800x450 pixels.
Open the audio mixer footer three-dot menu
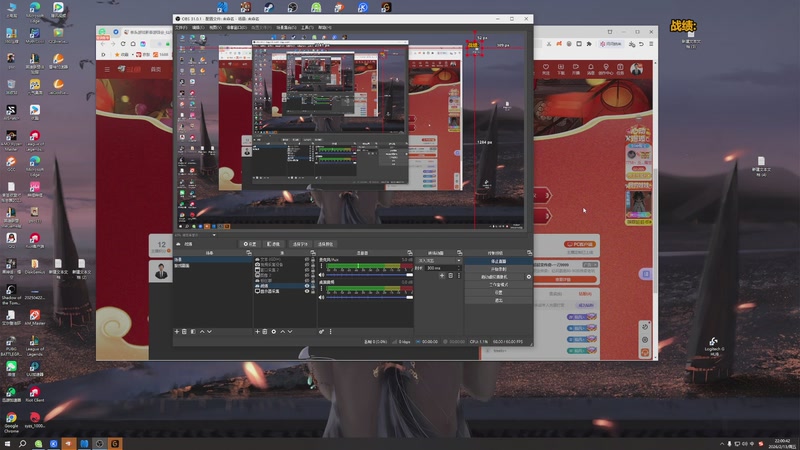[x=331, y=332]
